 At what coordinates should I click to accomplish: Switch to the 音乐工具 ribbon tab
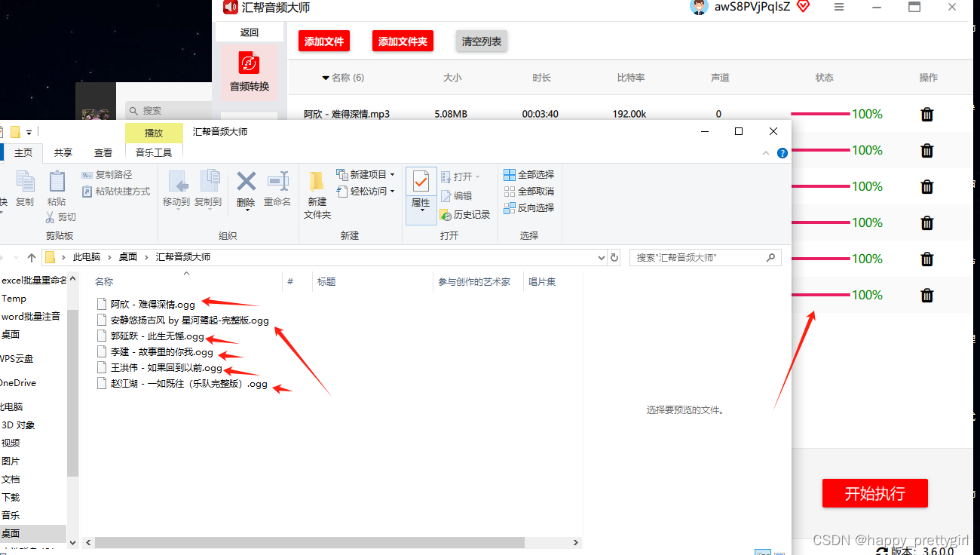[154, 152]
